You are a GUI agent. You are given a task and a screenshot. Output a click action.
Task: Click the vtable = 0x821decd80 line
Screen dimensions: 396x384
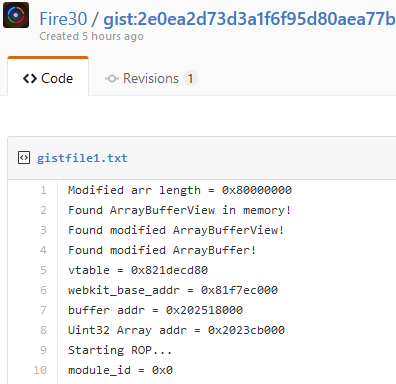138,270
